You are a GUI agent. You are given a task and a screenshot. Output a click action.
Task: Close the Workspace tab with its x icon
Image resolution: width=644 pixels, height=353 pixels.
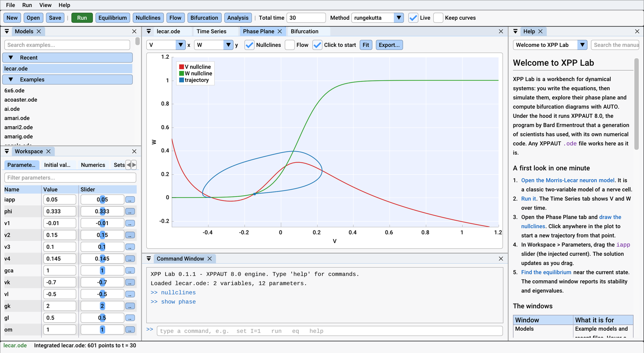coord(48,152)
